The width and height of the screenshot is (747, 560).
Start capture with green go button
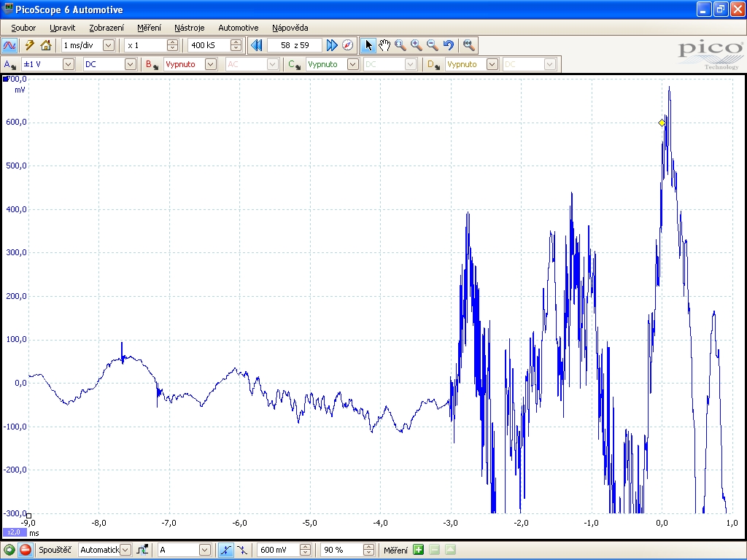tap(9, 550)
